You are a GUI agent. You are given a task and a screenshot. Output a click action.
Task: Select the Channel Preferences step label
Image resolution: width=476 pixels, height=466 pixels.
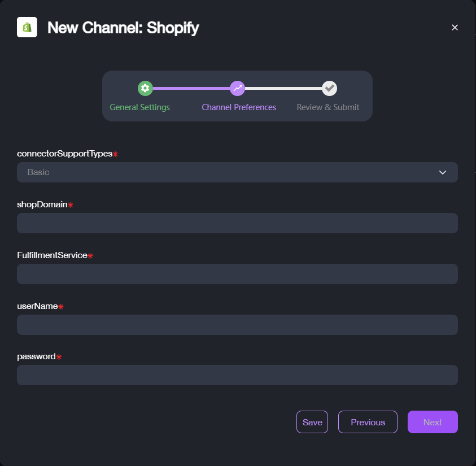pyautogui.click(x=239, y=107)
